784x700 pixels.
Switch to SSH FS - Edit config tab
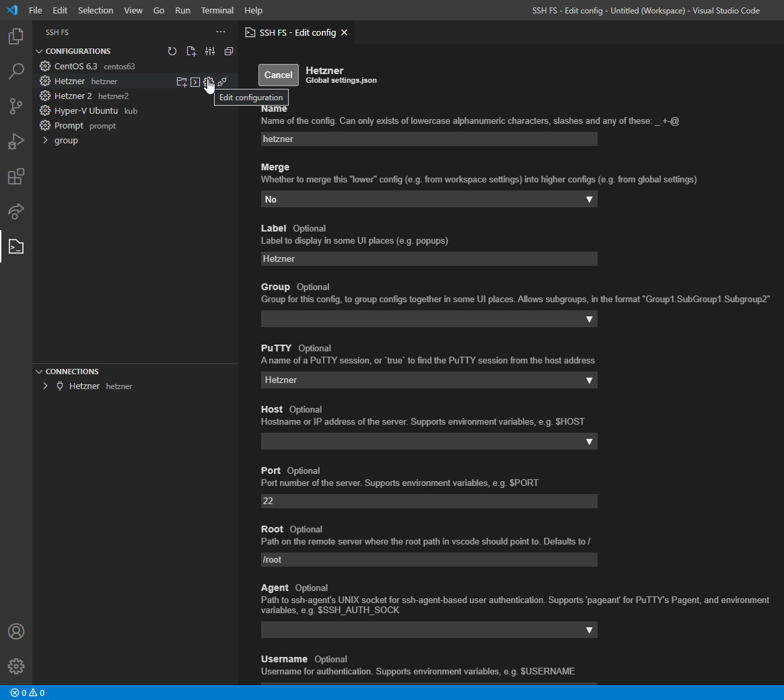(297, 32)
